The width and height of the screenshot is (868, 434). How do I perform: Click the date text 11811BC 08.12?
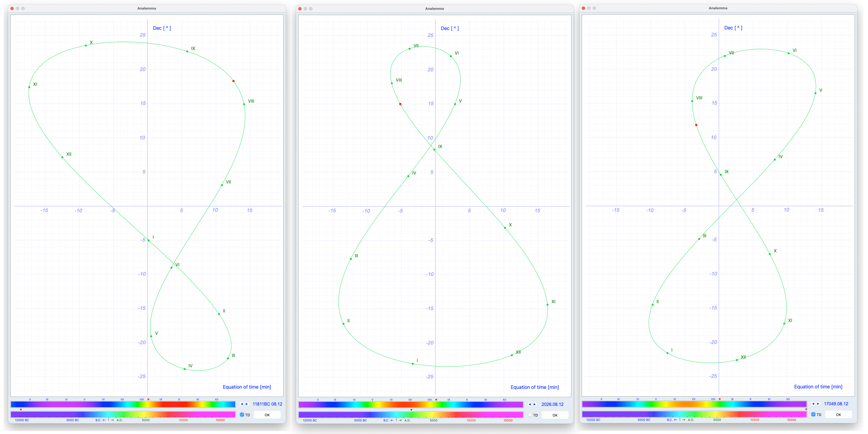[268, 404]
